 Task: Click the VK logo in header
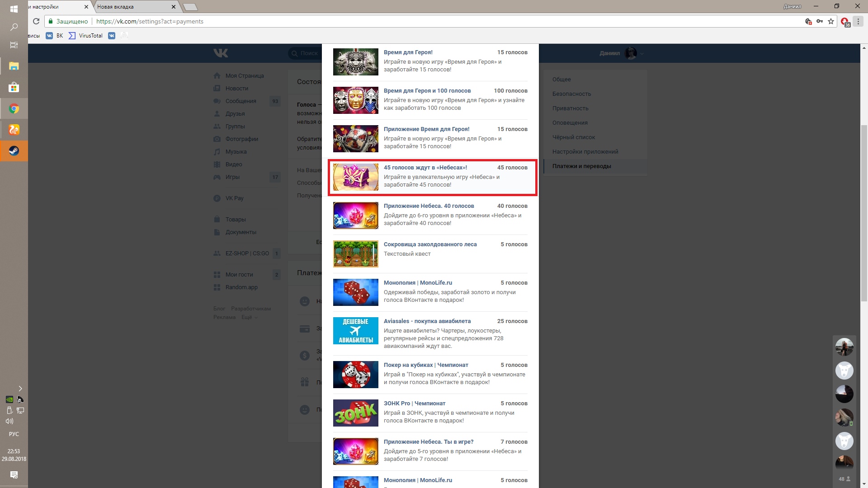pyautogui.click(x=221, y=53)
